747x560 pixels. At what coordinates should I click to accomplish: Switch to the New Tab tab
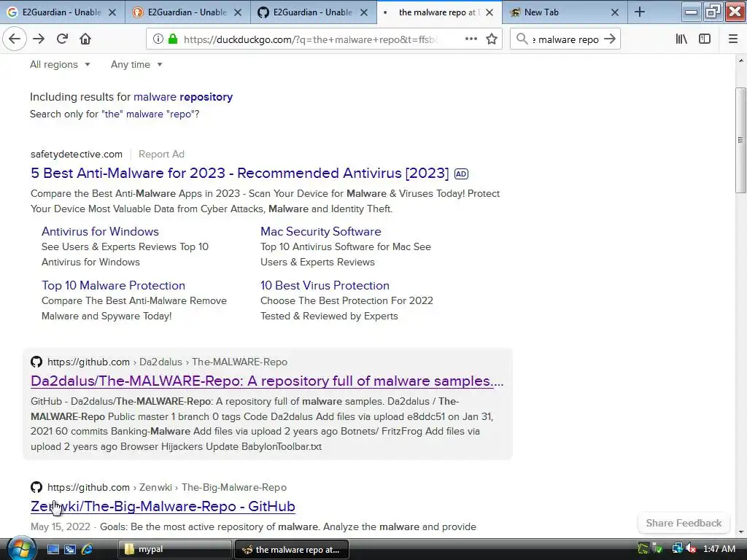(565, 12)
